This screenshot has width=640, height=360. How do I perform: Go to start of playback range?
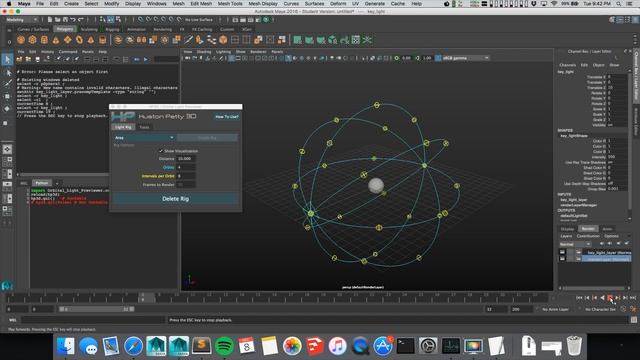click(x=579, y=298)
